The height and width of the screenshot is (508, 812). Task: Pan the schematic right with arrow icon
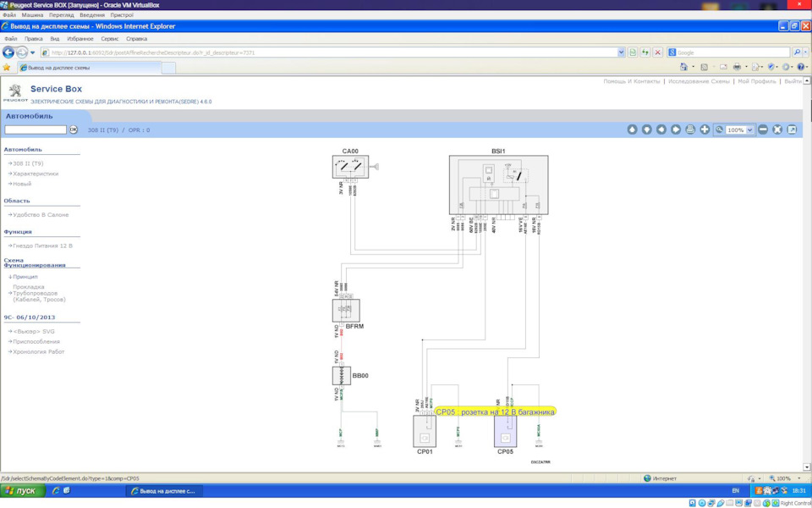coord(675,130)
